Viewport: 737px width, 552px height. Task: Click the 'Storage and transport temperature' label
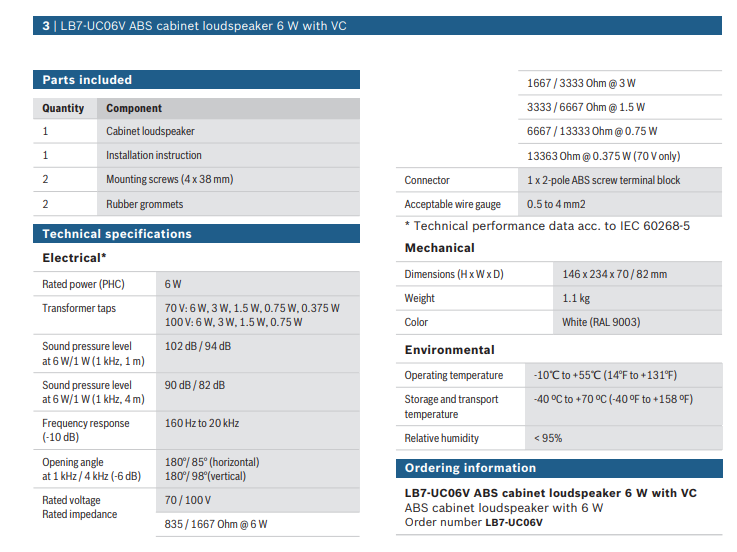tap(451, 407)
